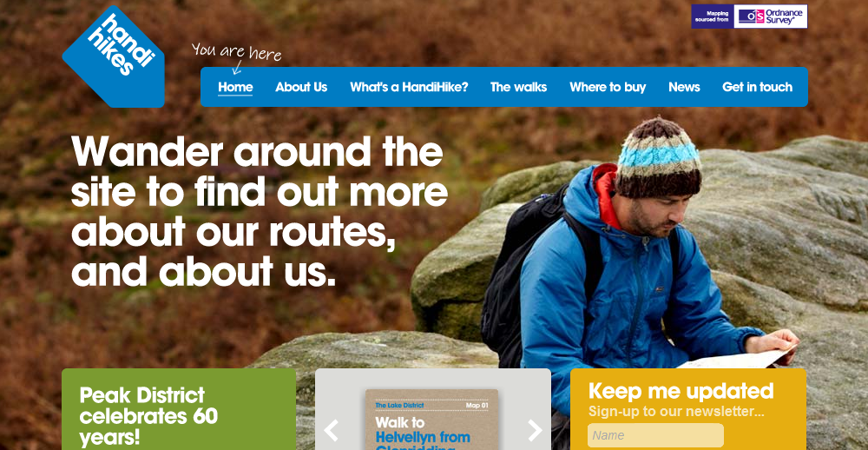Image resolution: width=868 pixels, height=450 pixels.
Task: Click the Sign-up to our newsletter text
Action: [676, 412]
